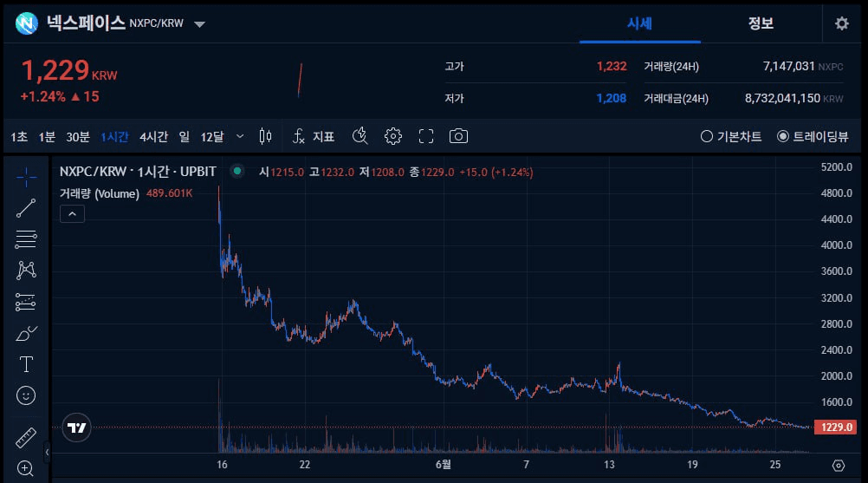The height and width of the screenshot is (483, 868).
Task: Collapse the left drawing toolbar
Action: (x=47, y=452)
